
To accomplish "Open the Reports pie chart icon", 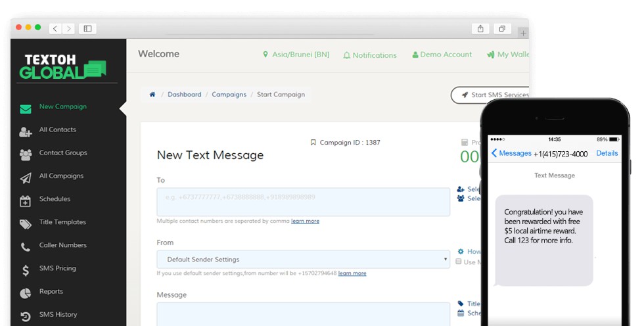I will tap(26, 293).
